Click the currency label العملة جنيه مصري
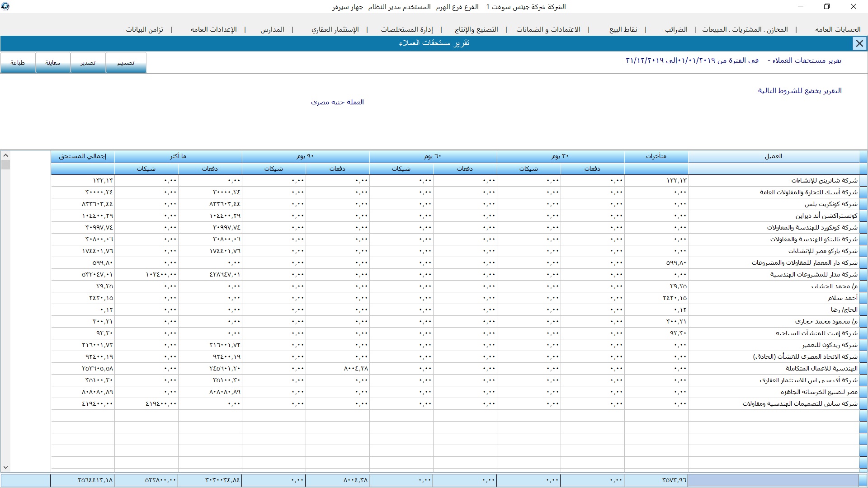The image size is (868, 488). tap(337, 102)
